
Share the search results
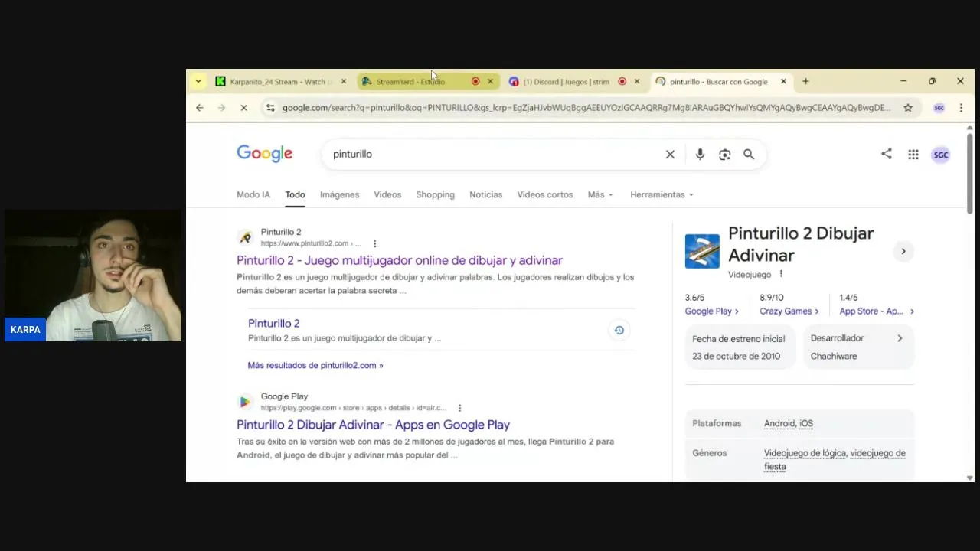[x=886, y=154]
